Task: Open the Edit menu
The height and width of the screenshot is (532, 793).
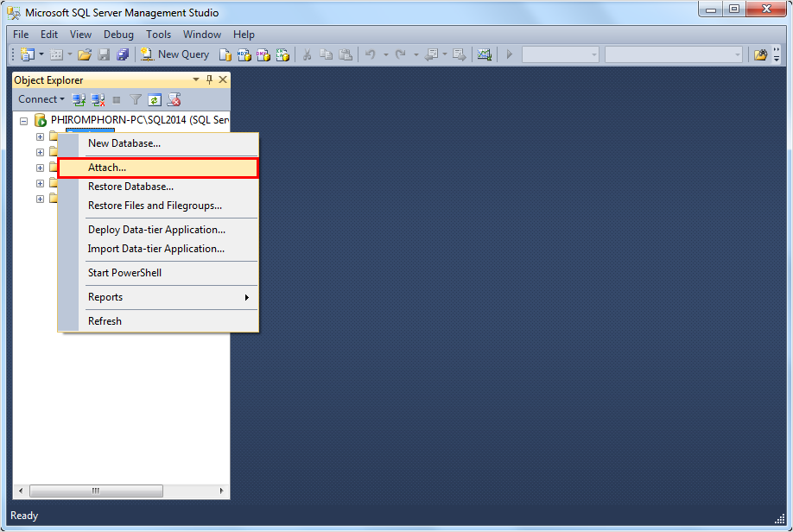Action: tap(49, 35)
